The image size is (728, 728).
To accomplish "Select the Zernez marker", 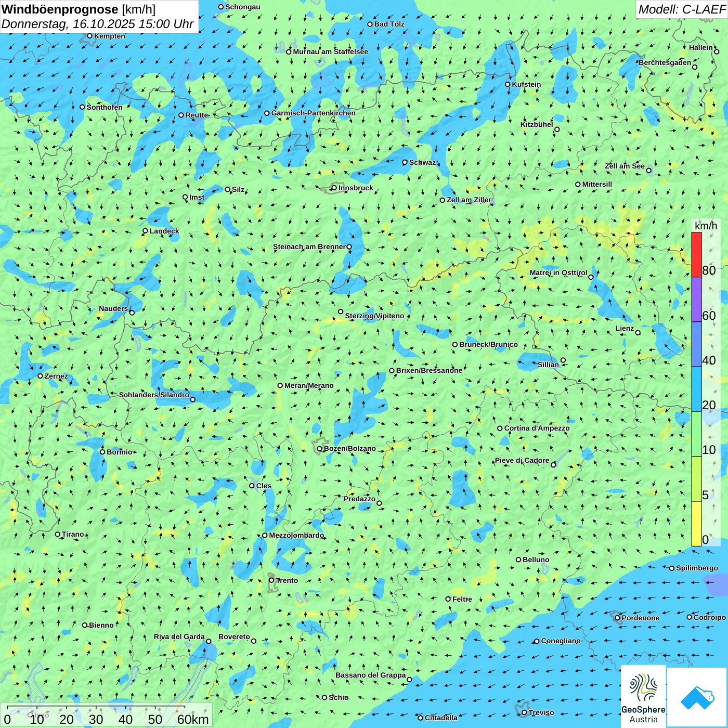I will (x=41, y=376).
